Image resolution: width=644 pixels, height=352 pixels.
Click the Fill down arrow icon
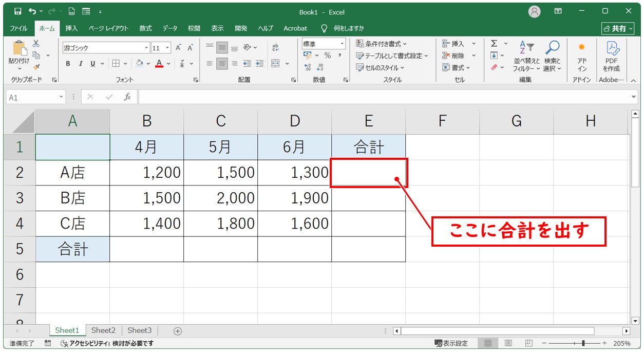(494, 55)
